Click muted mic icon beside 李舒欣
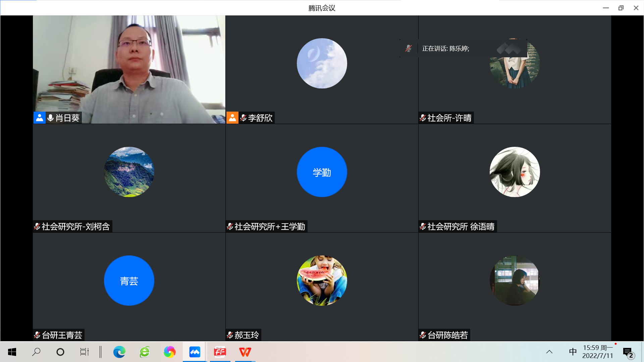This screenshot has width=644, height=362. [x=244, y=118]
